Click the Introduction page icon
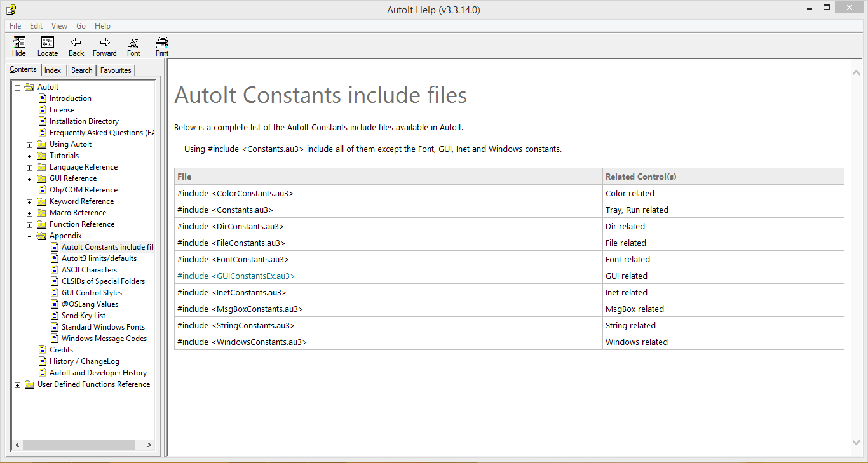Image resolution: width=868 pixels, height=463 pixels. (x=43, y=98)
